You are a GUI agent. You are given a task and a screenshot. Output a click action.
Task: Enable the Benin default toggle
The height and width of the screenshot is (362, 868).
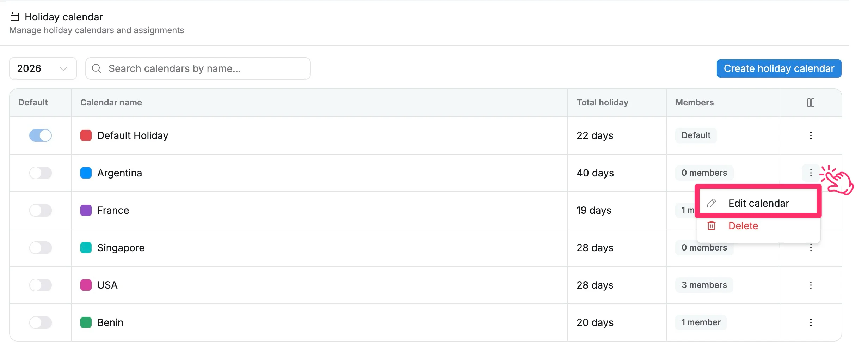click(x=41, y=322)
